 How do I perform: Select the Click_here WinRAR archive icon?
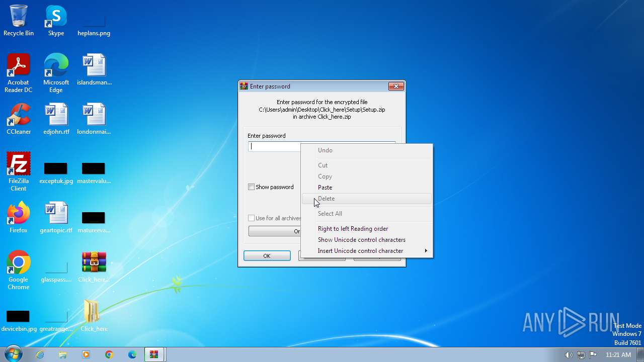point(94,266)
